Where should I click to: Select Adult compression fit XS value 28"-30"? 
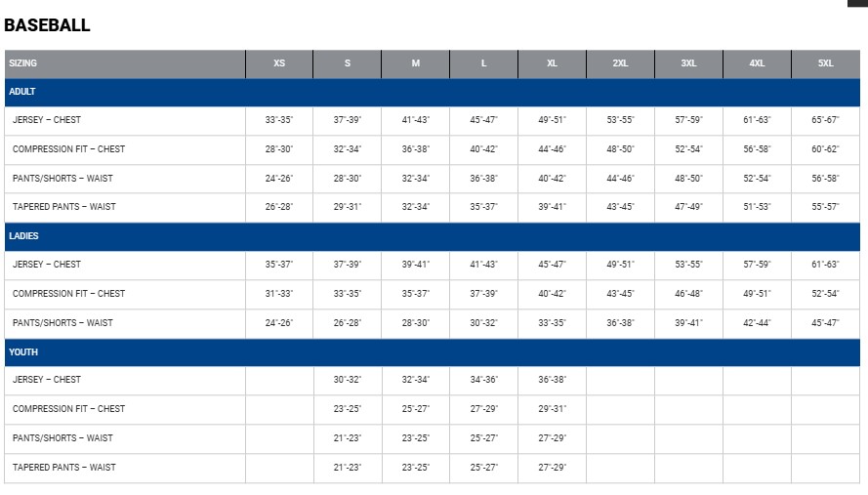279,149
